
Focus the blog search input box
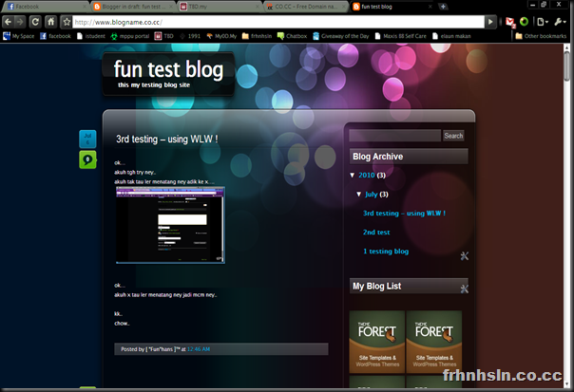click(394, 136)
